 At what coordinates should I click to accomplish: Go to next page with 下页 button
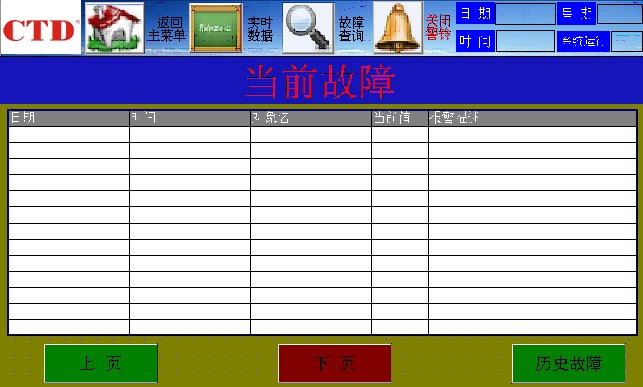(335, 363)
